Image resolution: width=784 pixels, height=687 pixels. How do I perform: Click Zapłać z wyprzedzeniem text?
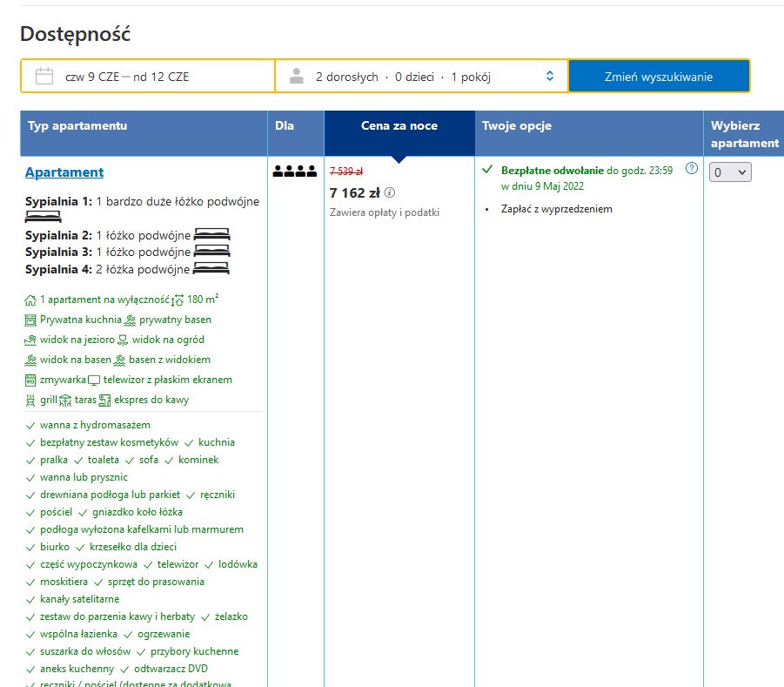pyautogui.click(x=557, y=209)
